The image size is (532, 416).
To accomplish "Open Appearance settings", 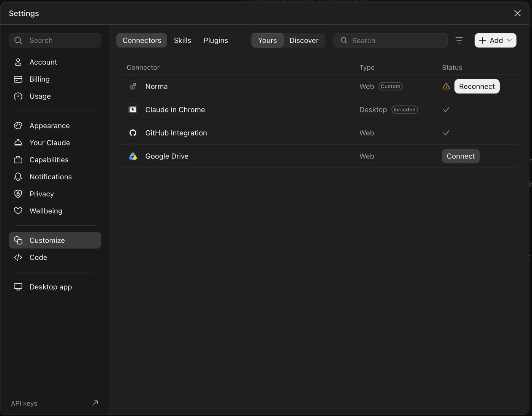I will point(55,126).
